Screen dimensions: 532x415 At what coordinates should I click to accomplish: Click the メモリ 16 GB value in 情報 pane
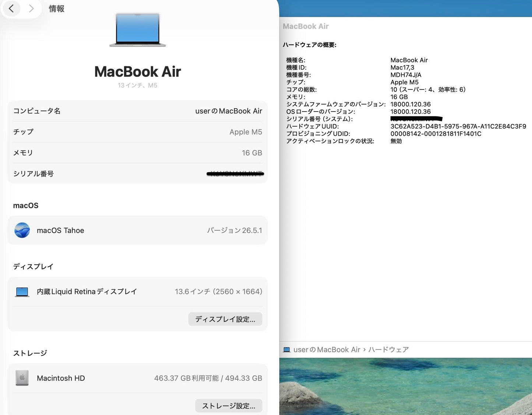click(x=252, y=153)
